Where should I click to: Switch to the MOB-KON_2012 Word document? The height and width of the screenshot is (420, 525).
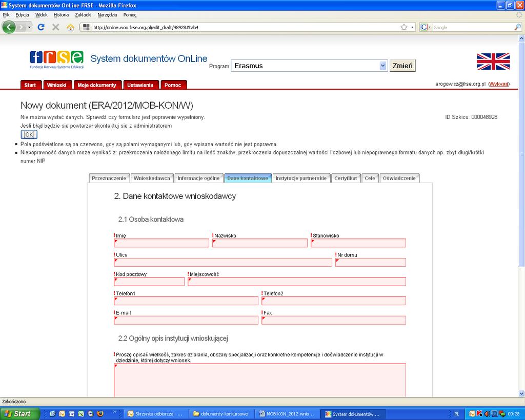click(x=287, y=414)
